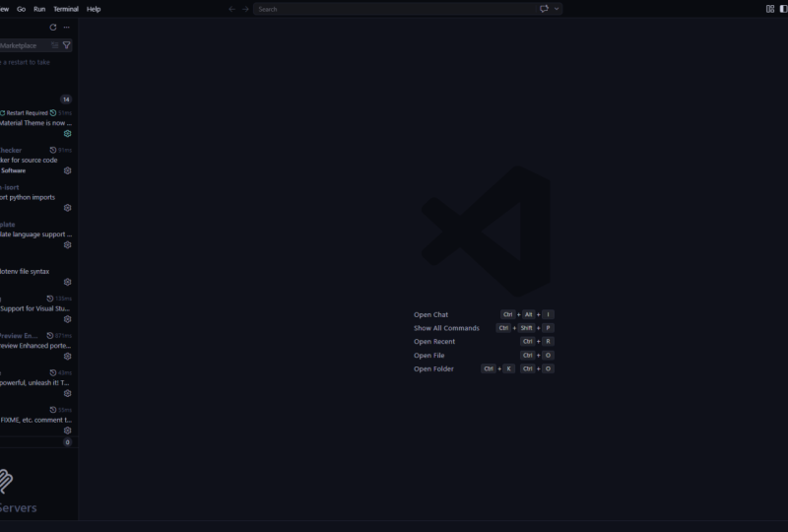788x532 pixels.
Task: Open manage gear for FIXME comment extension
Action: point(67,431)
